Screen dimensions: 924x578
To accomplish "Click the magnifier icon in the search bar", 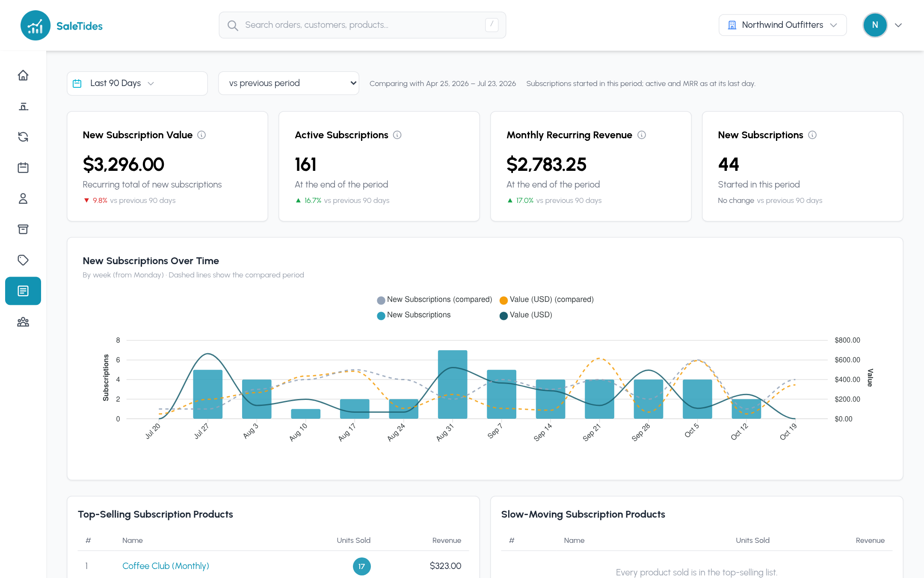I will pyautogui.click(x=233, y=25).
